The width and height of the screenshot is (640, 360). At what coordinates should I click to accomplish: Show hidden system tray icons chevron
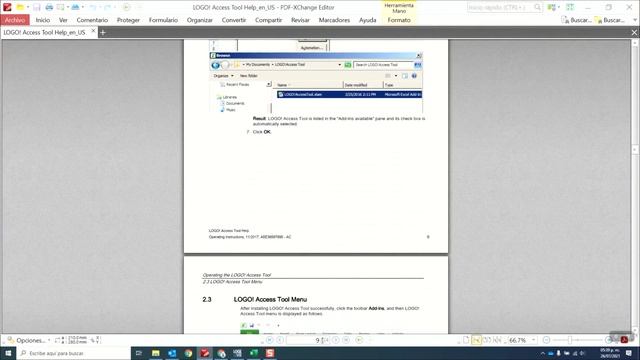[x=543, y=353]
